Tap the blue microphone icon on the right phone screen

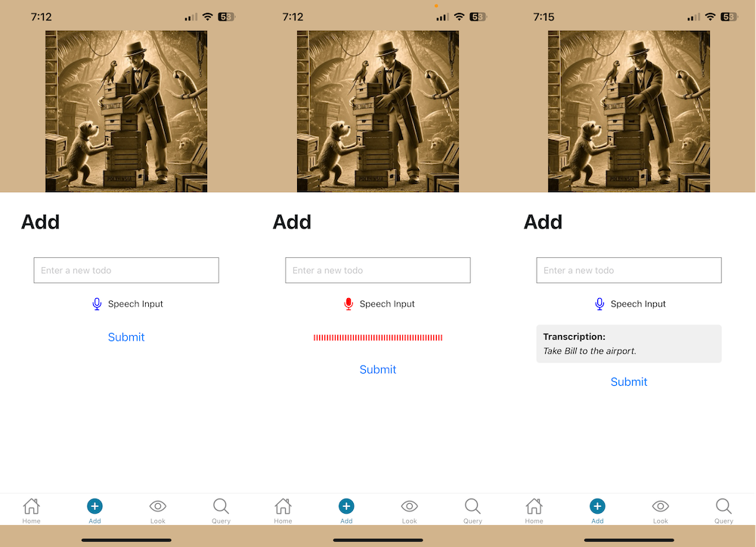tap(600, 304)
